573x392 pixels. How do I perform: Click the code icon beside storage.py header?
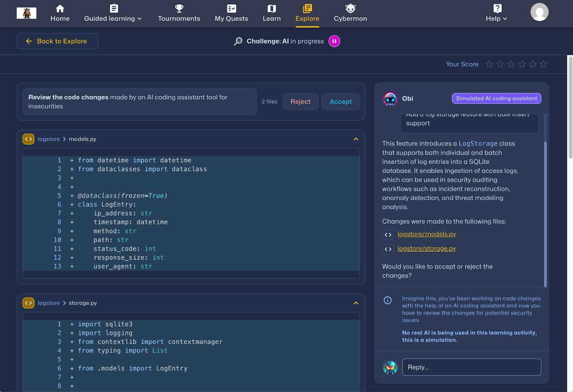(x=29, y=303)
